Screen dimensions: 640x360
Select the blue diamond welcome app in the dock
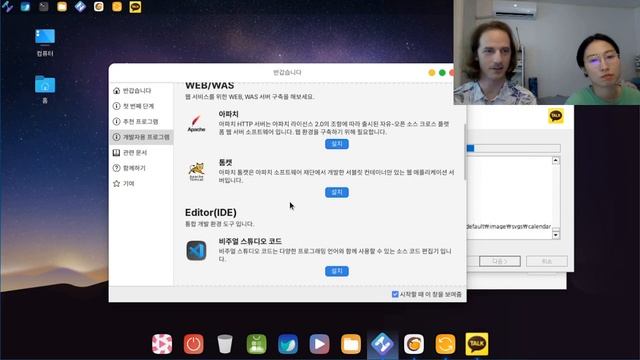point(382,344)
